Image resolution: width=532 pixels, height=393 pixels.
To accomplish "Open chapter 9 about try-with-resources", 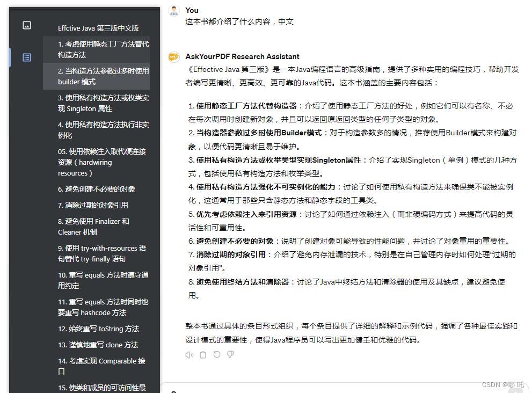I will tap(96, 253).
